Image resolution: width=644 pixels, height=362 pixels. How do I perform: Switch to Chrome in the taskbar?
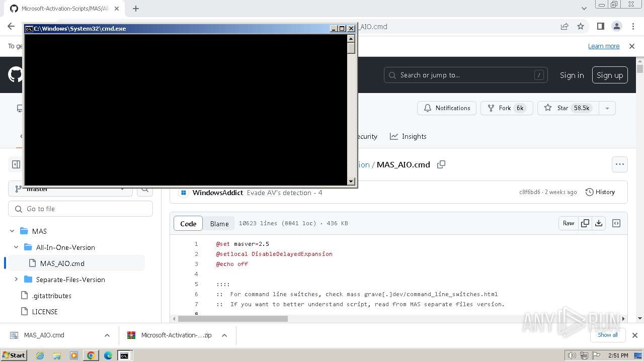[x=91, y=355]
